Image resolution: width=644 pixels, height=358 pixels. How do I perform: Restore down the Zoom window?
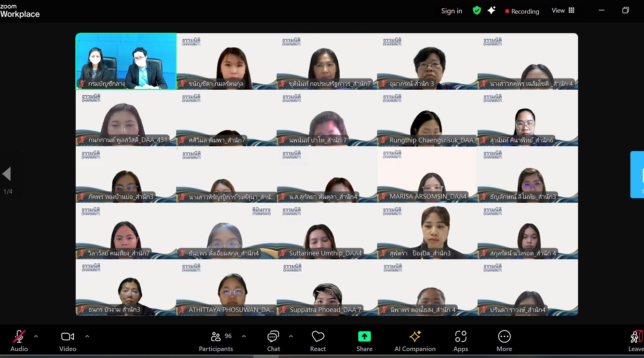click(626, 10)
